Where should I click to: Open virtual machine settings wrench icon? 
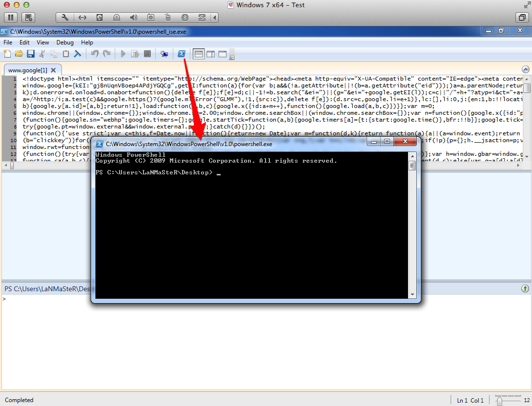(x=64, y=17)
